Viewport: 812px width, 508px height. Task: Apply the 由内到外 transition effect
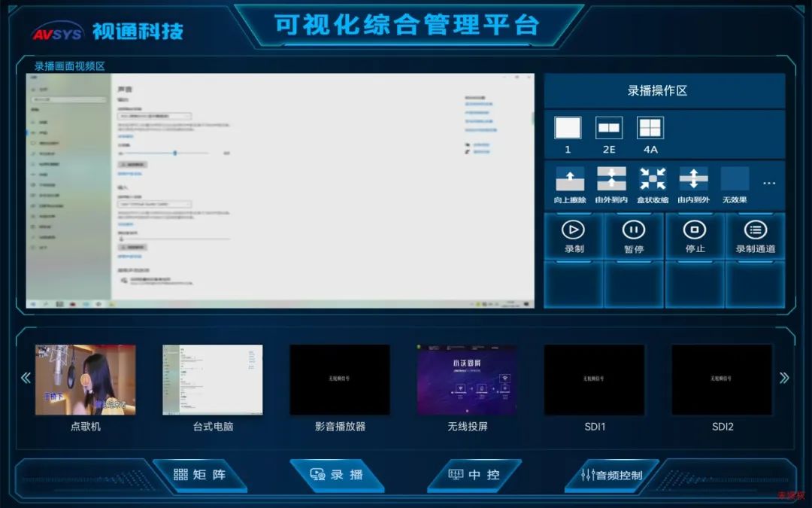693,179
